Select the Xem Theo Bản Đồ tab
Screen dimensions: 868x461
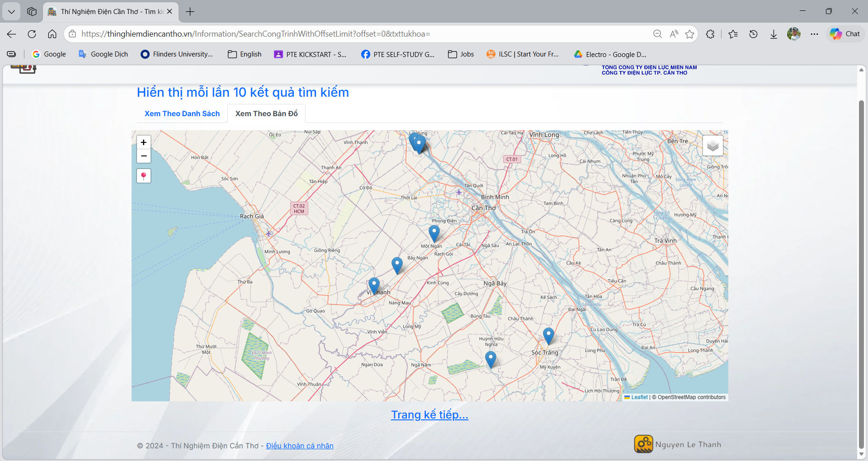(266, 113)
